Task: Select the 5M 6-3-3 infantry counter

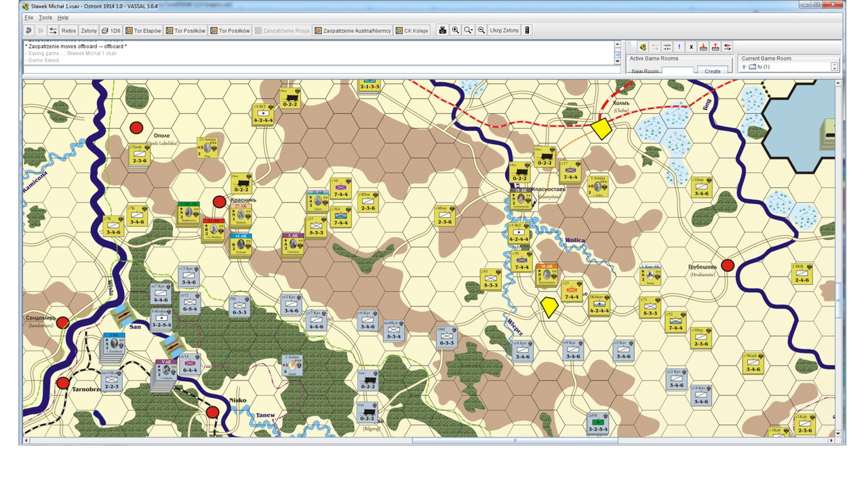Action: [239, 307]
